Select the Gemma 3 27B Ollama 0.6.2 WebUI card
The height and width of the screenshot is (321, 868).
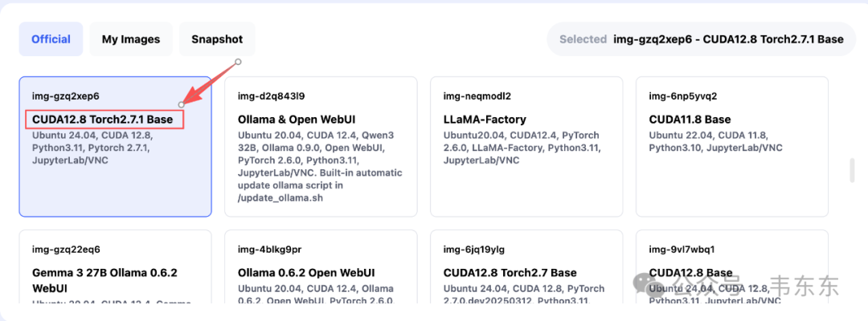point(115,267)
